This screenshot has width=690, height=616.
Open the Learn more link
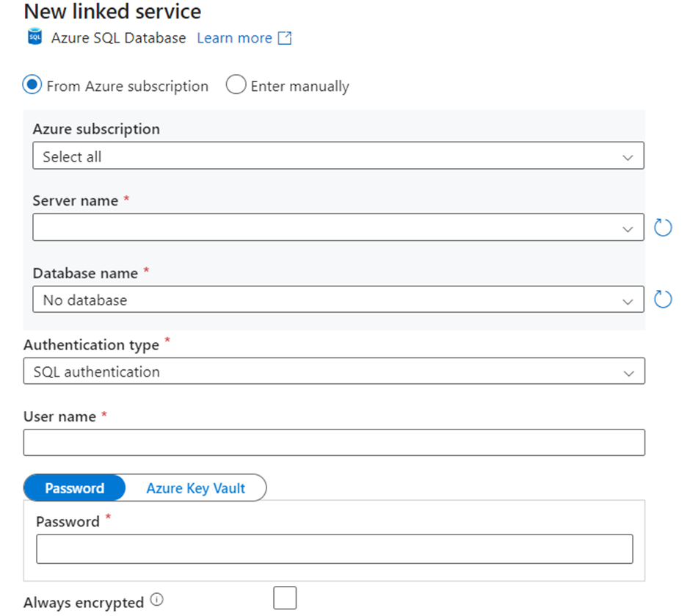pos(234,38)
